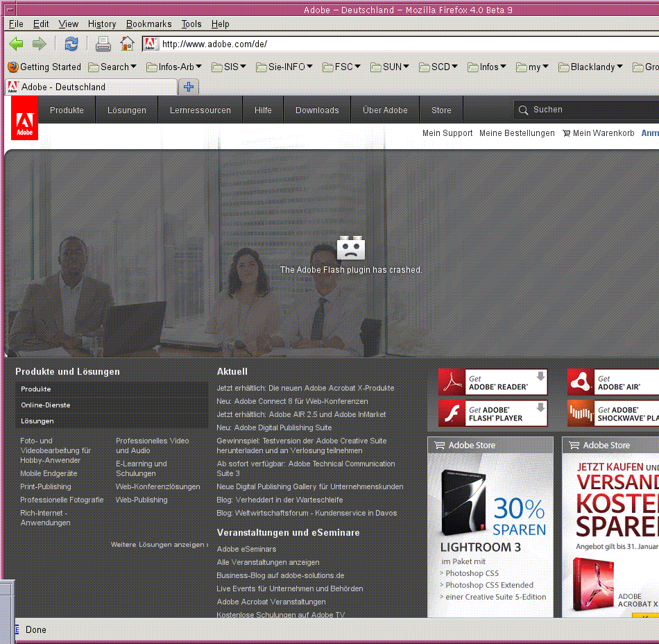
Task: Open the Infos bookmarks folder
Action: point(487,67)
